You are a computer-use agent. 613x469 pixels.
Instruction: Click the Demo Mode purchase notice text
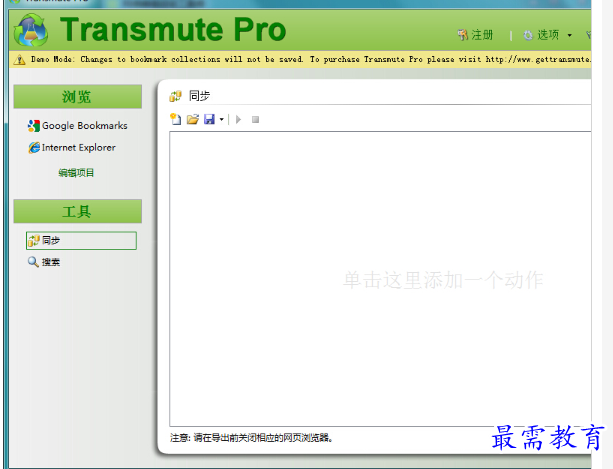coord(311,59)
